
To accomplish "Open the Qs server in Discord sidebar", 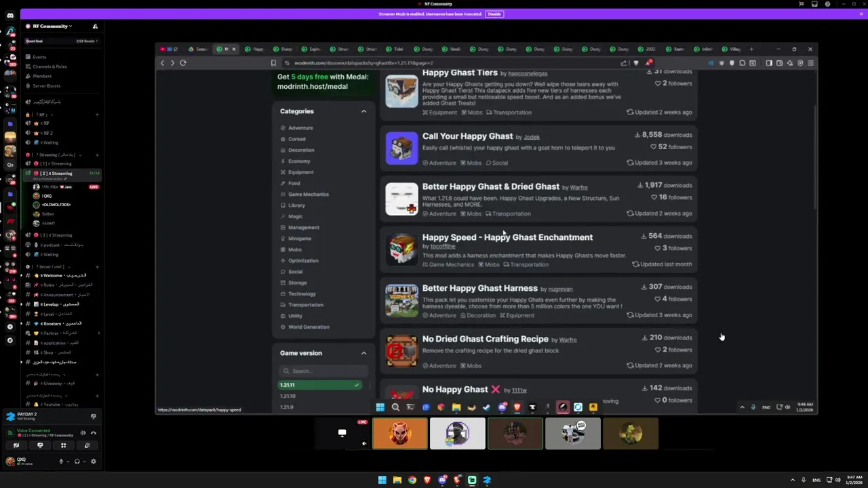I will (x=9, y=165).
